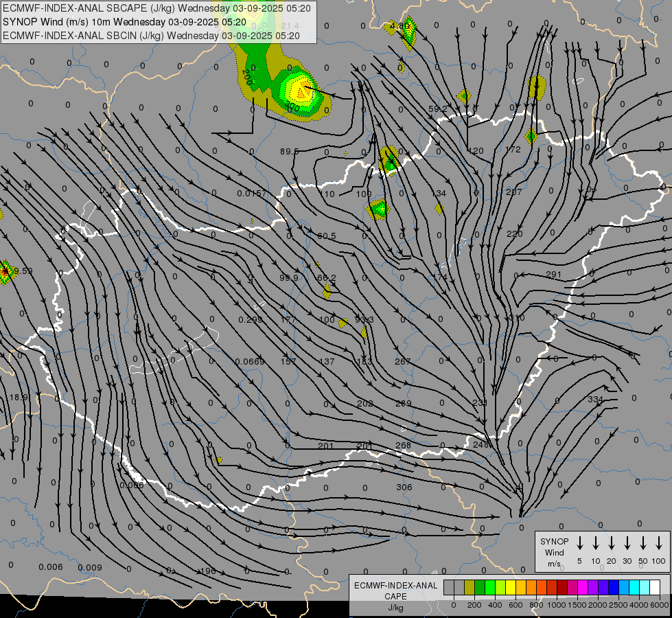This screenshot has height=618, width=672.
Task: Click the 1000 tick on the CAPE scale
Action: 556,605
